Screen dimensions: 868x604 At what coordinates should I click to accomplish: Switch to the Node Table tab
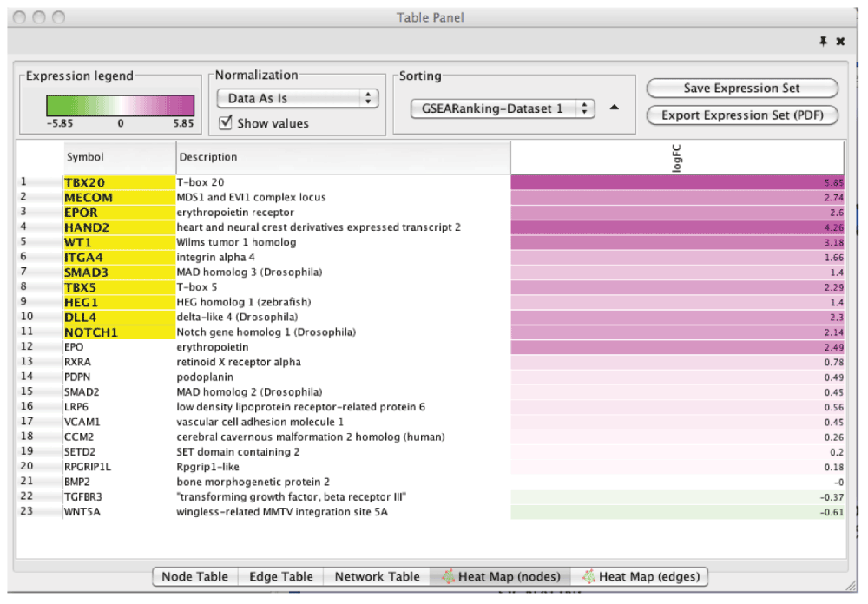(x=194, y=576)
